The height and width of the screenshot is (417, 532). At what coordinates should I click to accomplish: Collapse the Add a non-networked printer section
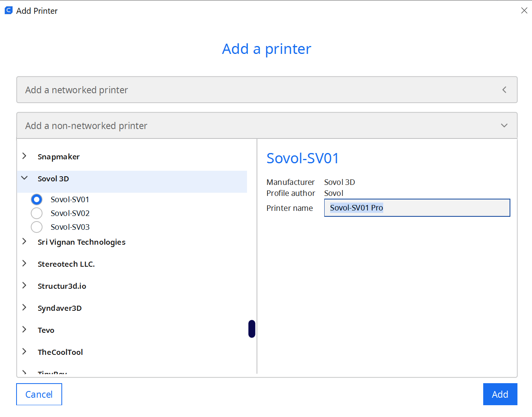(267, 125)
